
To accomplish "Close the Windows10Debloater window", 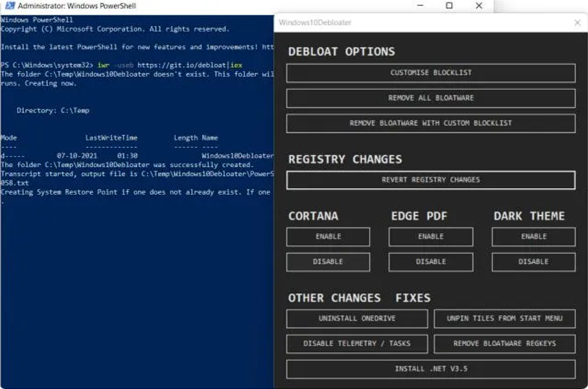I will pyautogui.click(x=578, y=23).
